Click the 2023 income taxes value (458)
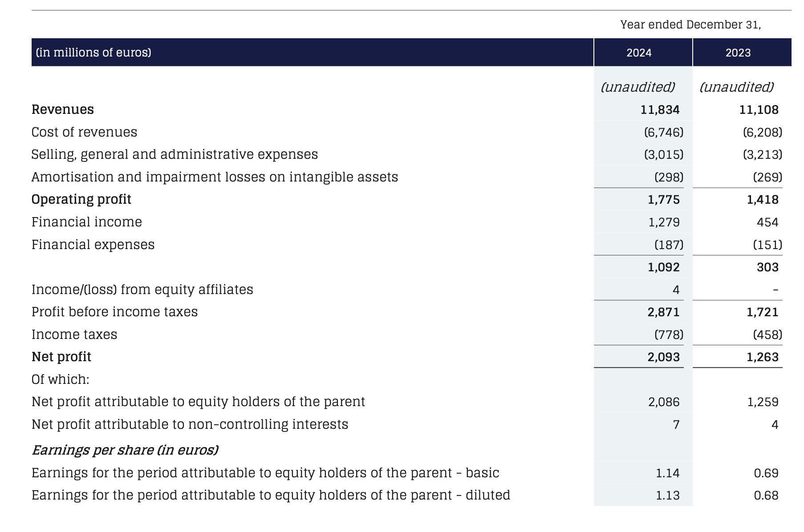Screen dimensions: 804x532 767,335
